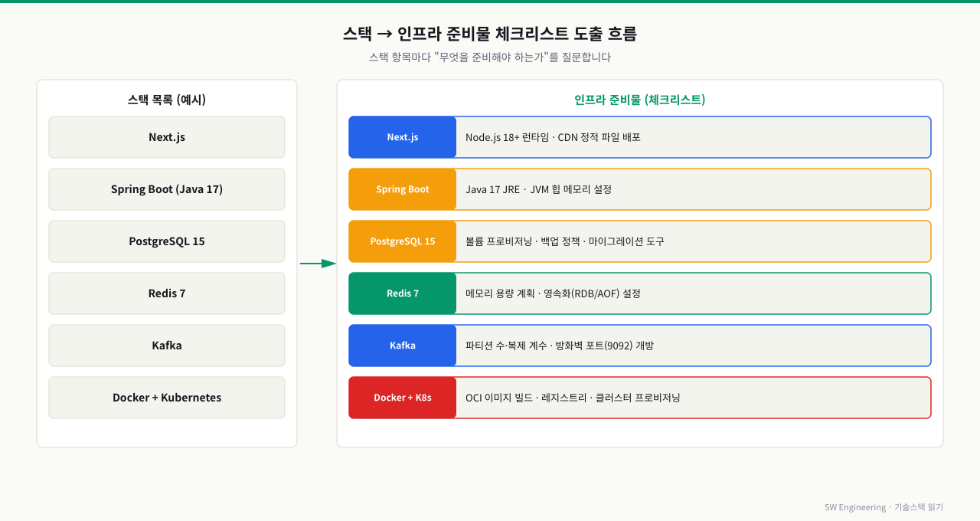Viewport: 980px width, 521px height.
Task: Select the Spring Boot (Java 17) stack item
Action: [x=167, y=189]
